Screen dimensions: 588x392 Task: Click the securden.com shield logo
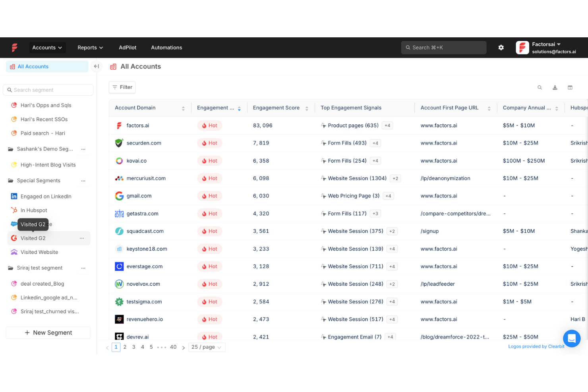pyautogui.click(x=119, y=143)
